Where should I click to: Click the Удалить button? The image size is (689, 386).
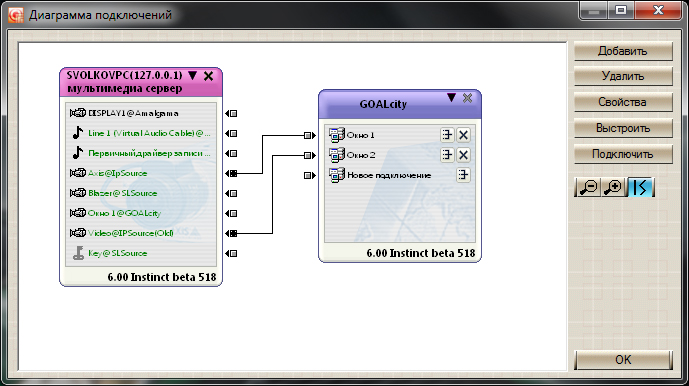(623, 76)
